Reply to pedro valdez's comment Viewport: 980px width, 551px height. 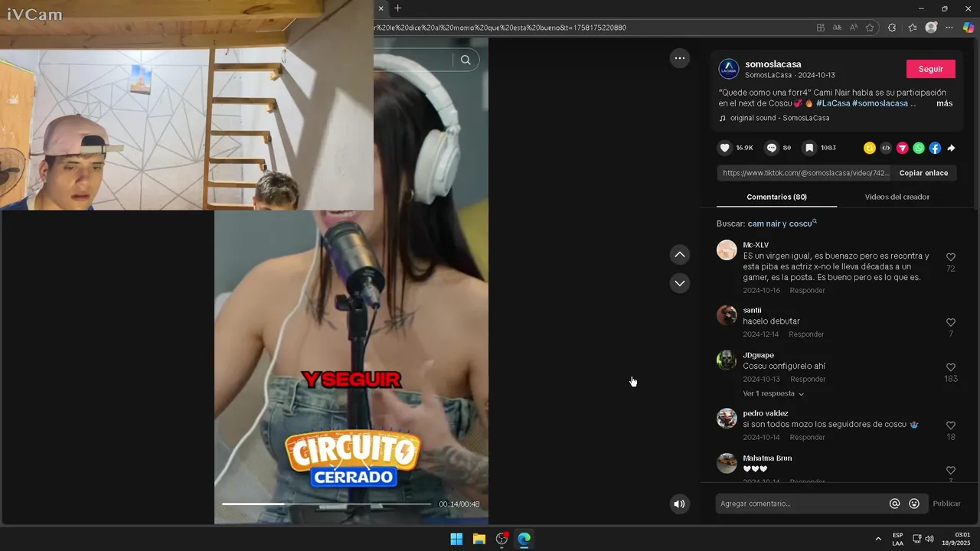[x=808, y=438]
